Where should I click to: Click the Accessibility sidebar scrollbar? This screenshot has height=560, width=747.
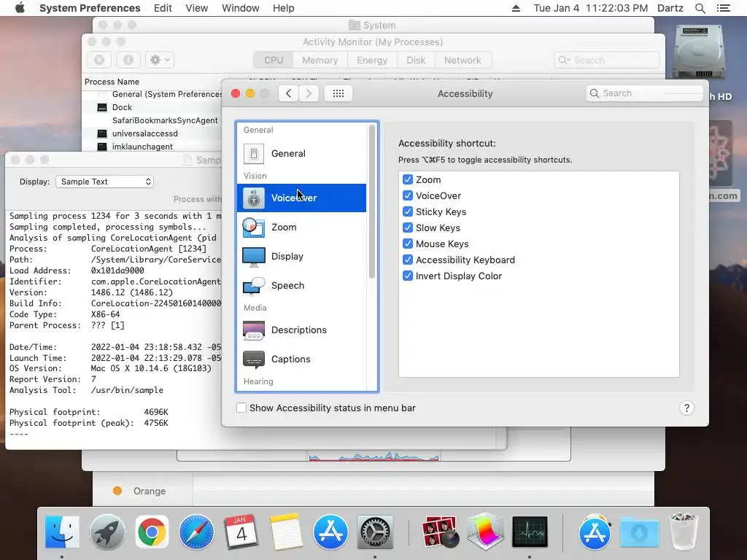[x=372, y=201]
